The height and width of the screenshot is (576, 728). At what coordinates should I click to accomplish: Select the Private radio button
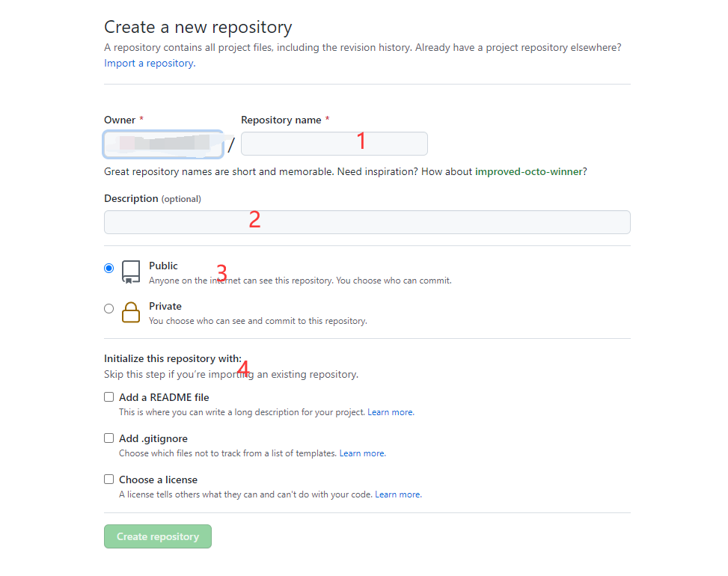tap(108, 309)
